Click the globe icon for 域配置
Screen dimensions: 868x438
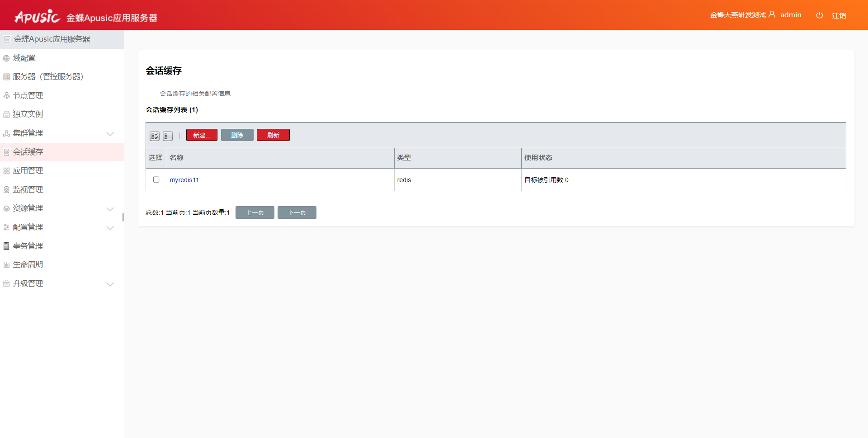(6, 58)
